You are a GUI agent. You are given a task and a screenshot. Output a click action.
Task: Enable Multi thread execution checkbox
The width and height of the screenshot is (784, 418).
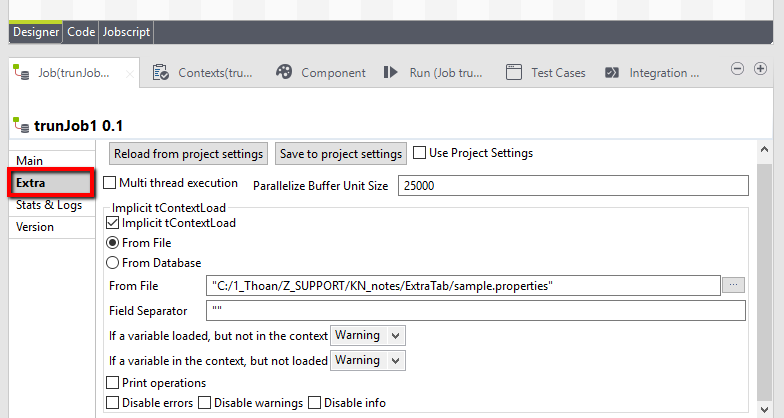click(x=110, y=184)
